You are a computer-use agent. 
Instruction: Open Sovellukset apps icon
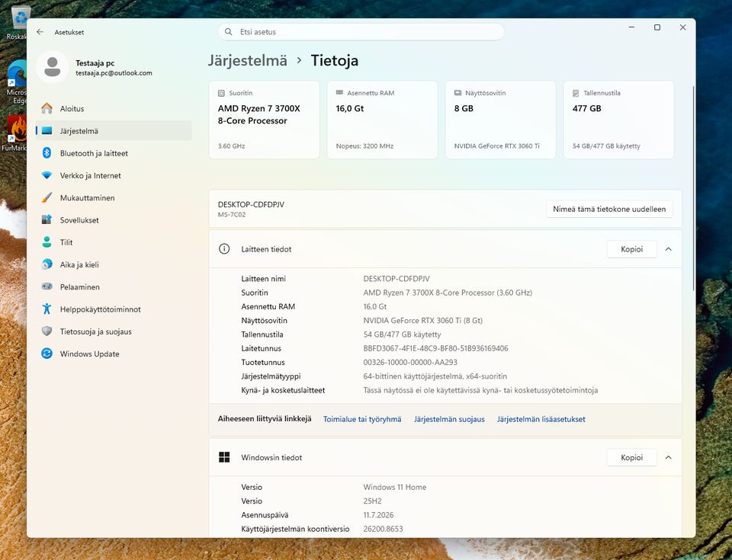47,219
